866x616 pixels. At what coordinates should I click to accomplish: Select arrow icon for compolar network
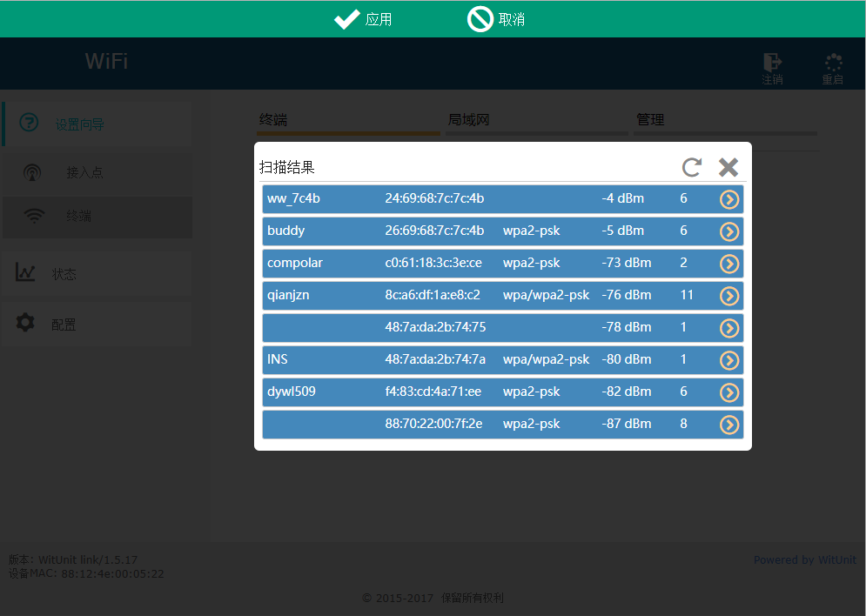coord(729,264)
